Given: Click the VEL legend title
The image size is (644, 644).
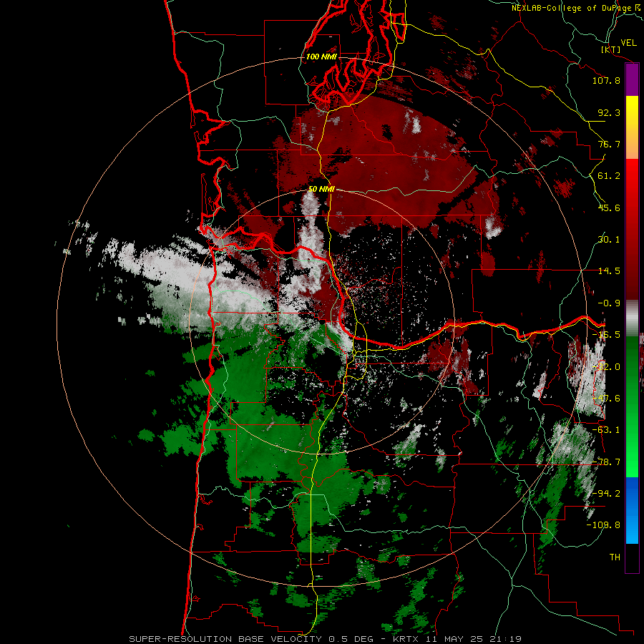Looking at the screenshot, I should click(x=628, y=42).
